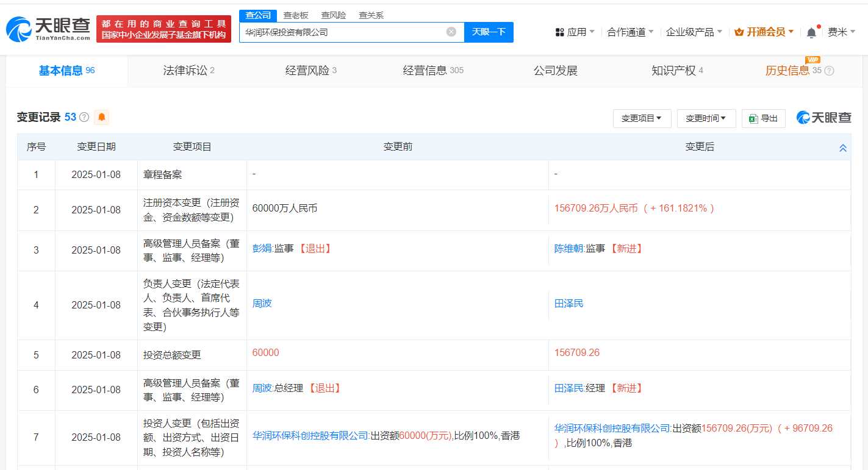Switch to the 公司发展 tab
Viewport: 868px width, 470px height.
(555, 71)
